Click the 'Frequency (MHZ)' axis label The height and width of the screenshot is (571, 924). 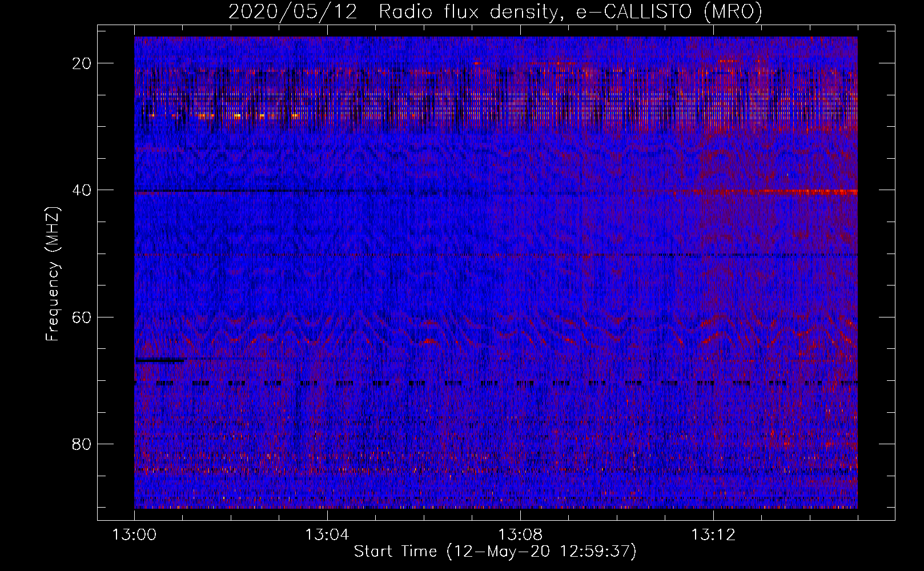[53, 274]
